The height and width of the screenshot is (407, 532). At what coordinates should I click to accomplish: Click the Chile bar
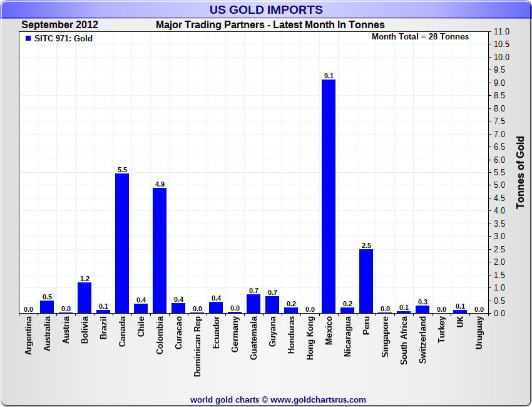pos(141,309)
